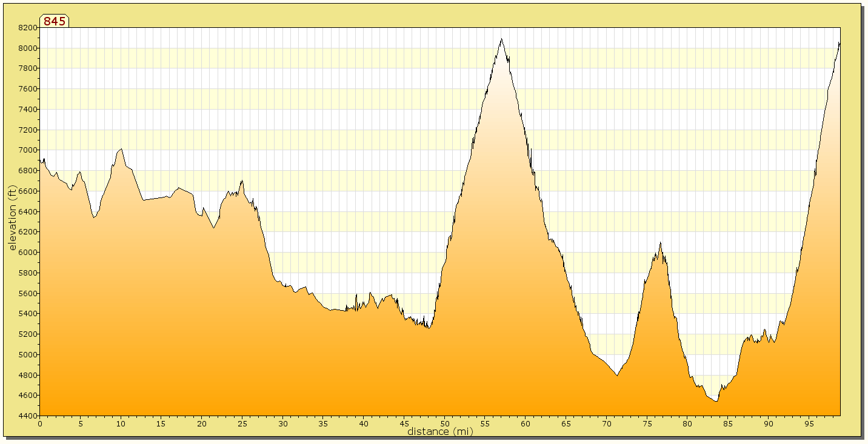868x444 pixels.
Task: Click the 90 mile distance label
Action: pos(769,424)
